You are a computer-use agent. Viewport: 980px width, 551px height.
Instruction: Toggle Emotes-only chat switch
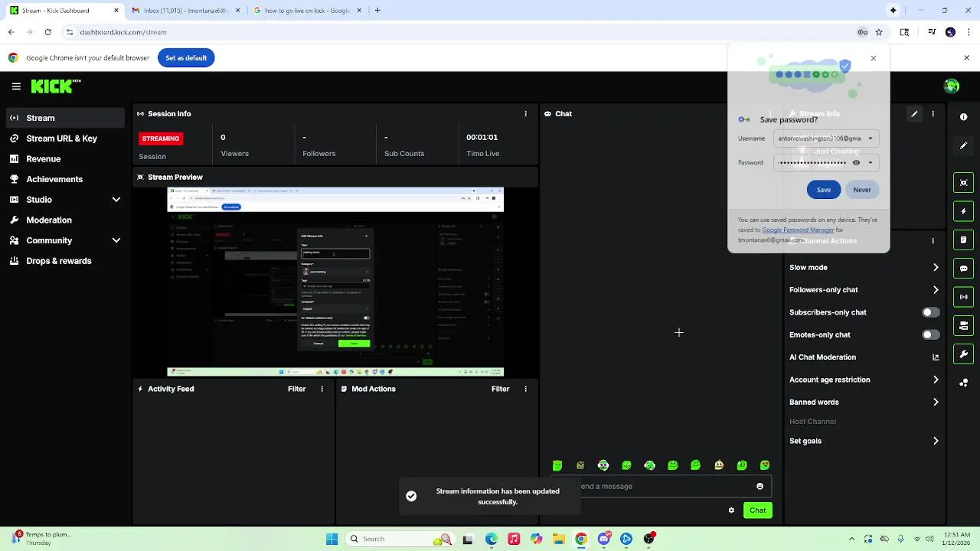tap(930, 334)
